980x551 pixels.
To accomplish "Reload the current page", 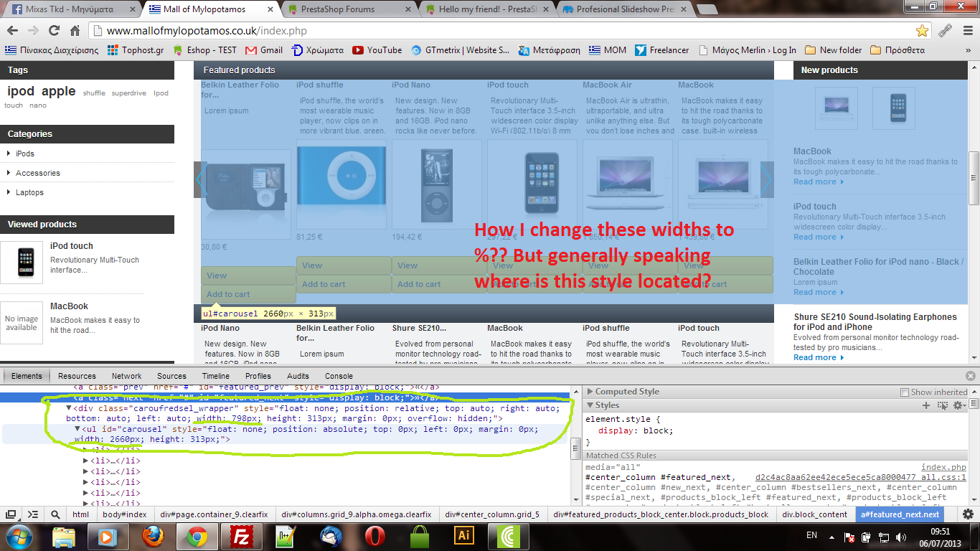I will [54, 31].
